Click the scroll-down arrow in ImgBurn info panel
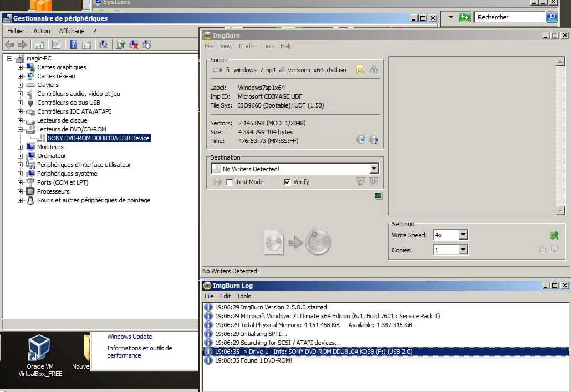The height and width of the screenshot is (392, 571). click(x=560, y=211)
